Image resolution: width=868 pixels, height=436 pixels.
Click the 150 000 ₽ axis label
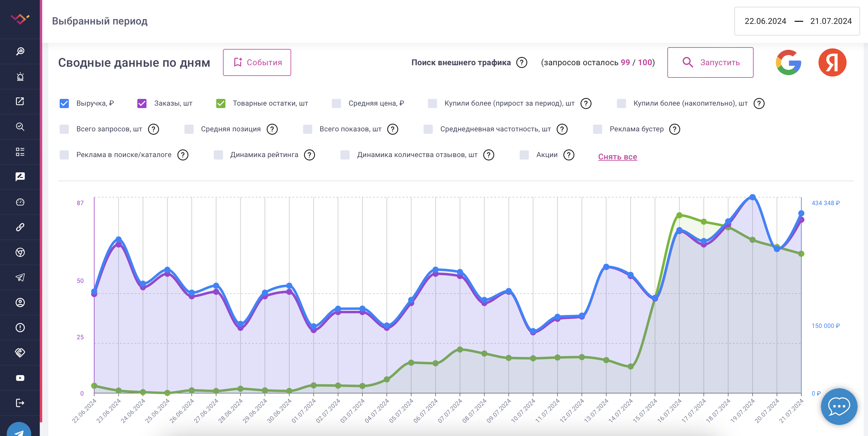825,326
